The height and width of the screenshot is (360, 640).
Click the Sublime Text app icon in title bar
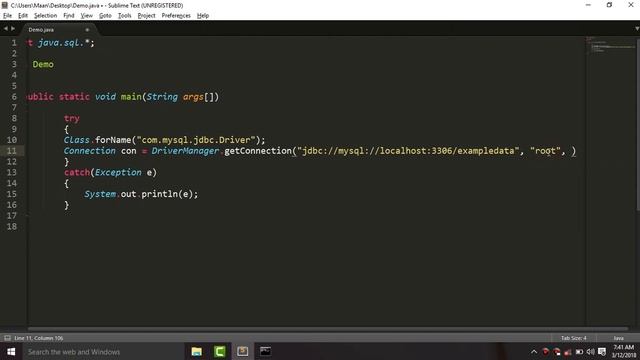5,5
